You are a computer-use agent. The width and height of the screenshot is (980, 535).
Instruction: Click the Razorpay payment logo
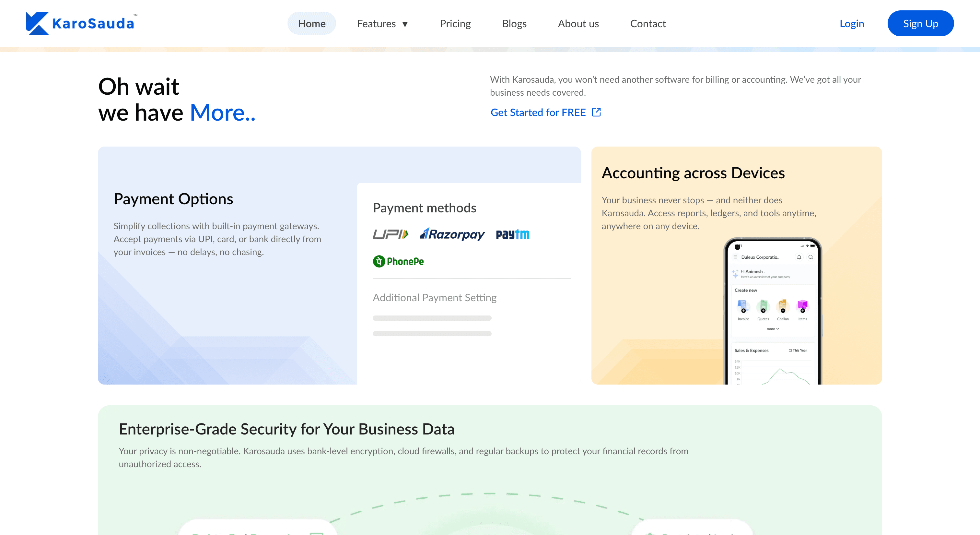pyautogui.click(x=452, y=234)
